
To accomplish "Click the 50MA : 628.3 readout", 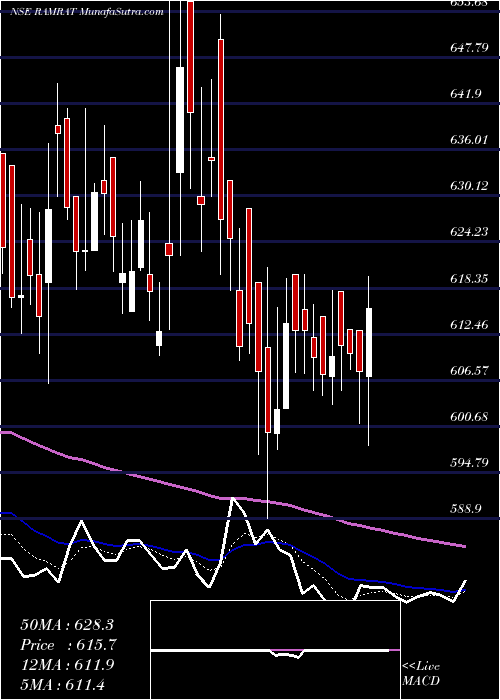I will pos(67,624).
